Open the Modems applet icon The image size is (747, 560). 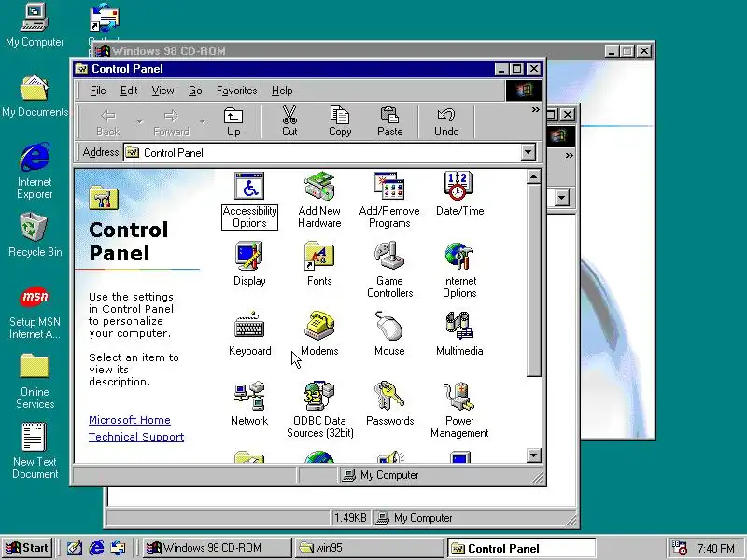319,334
